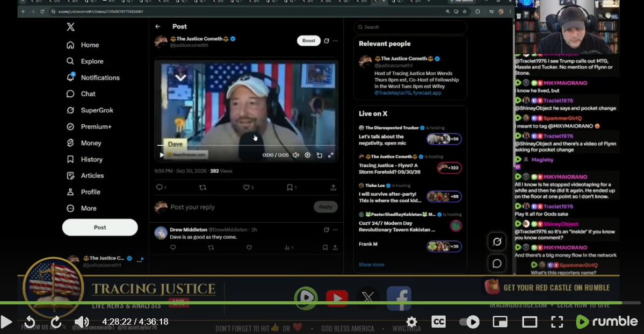Viewport: 644px width, 334px height.
Task: Like the Justice Cometh post
Action: pyautogui.click(x=246, y=188)
